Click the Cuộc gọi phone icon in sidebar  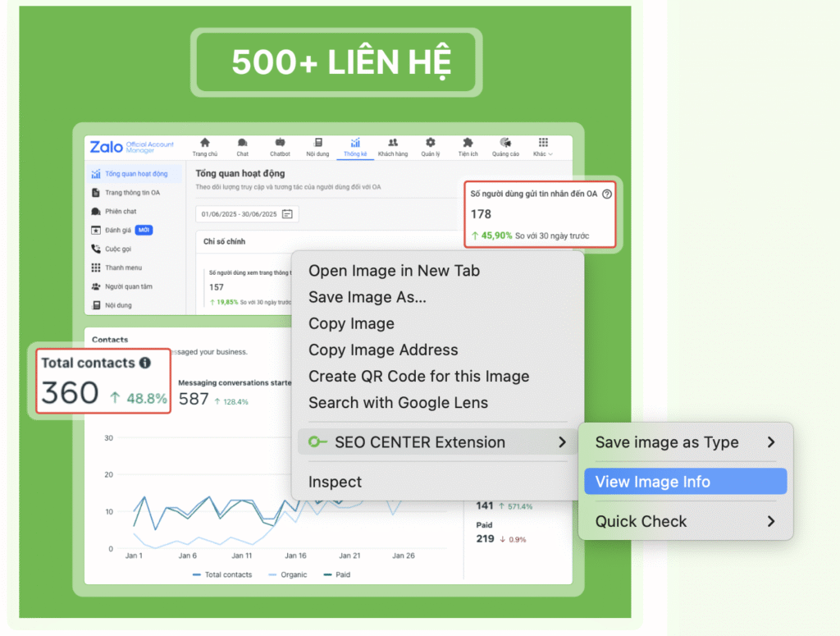pos(96,249)
